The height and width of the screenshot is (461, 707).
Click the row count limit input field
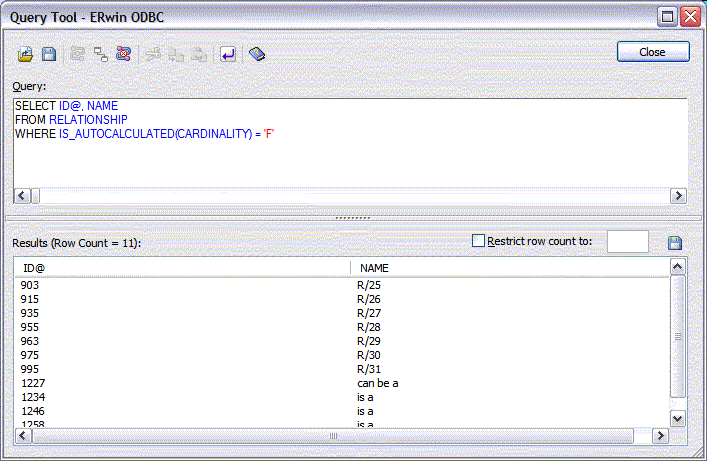pyautogui.click(x=627, y=242)
